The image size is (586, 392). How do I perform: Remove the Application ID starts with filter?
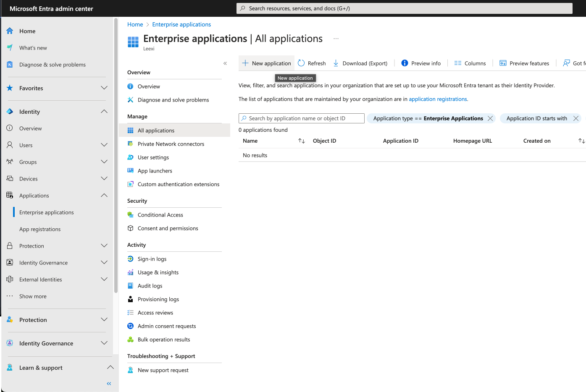click(576, 118)
